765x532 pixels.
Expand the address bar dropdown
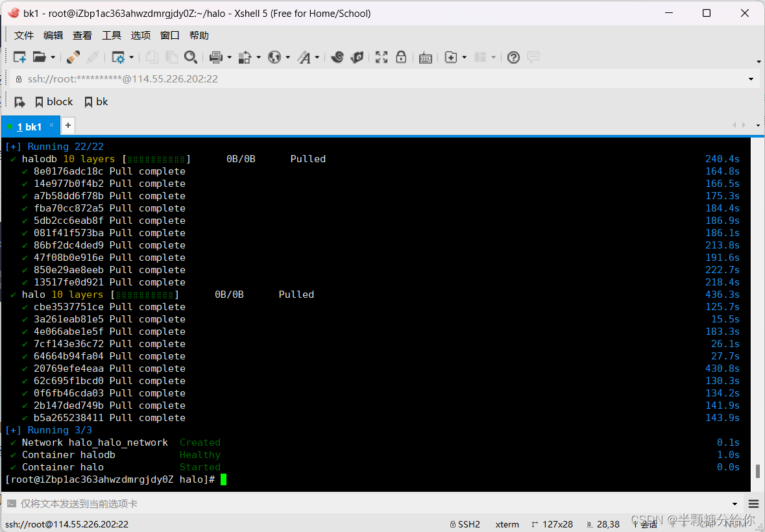(x=751, y=79)
